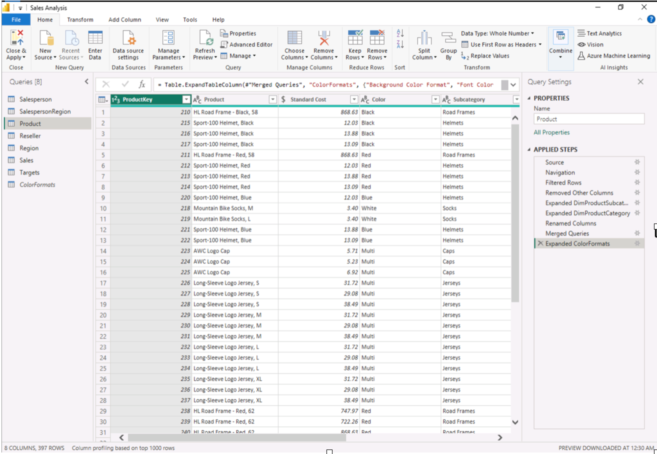This screenshot has height=454, width=657.
Task: Click the query Name field showing Product
Action: point(589,119)
